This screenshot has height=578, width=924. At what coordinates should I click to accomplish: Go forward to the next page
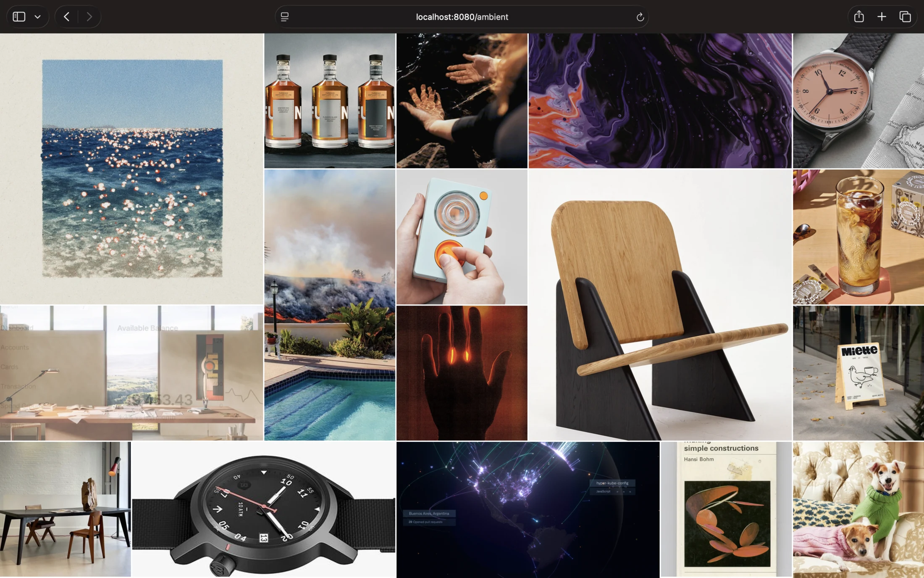click(89, 17)
